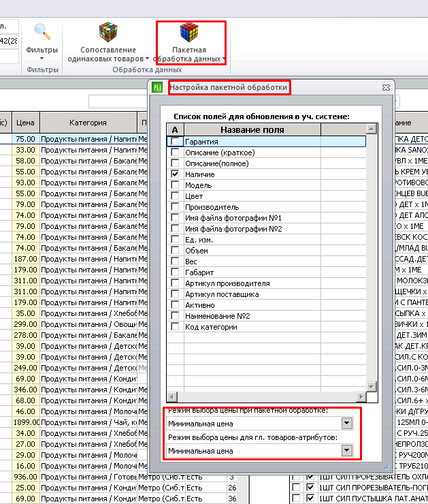Tick the Артикул производителя checkbox
The width and height of the screenshot is (428, 504).
tap(175, 283)
